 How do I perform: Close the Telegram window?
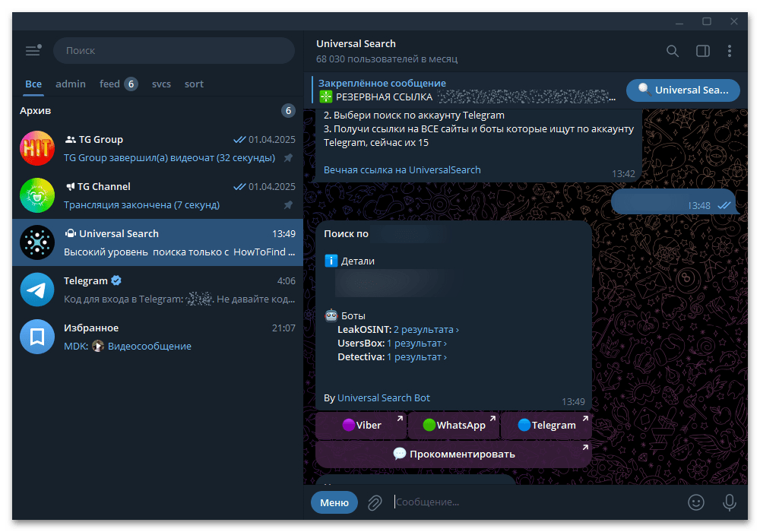734,22
